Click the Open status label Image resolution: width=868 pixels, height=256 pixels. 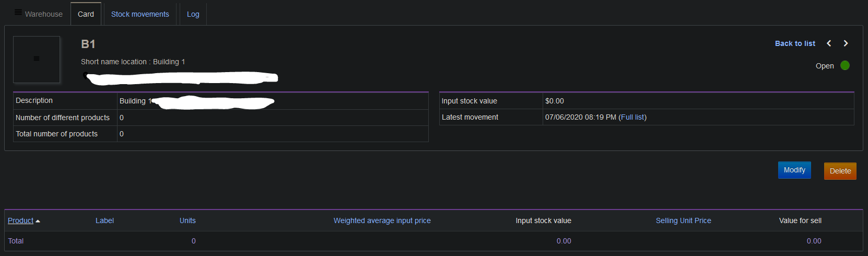(825, 66)
